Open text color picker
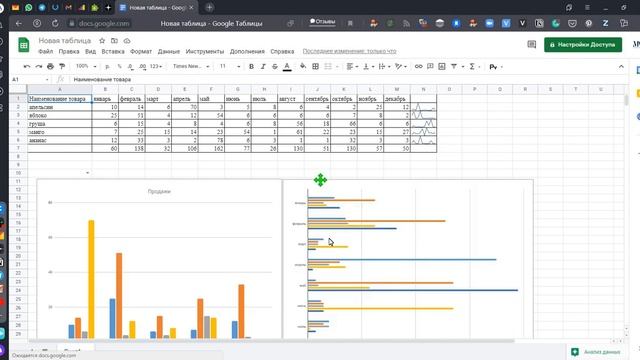Screen dimensions: 640x360 (287, 67)
